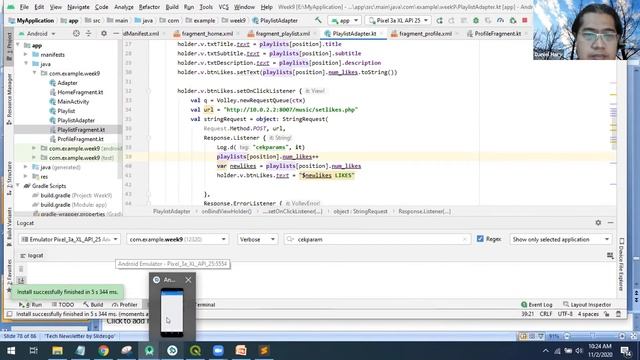Open Show only selected application dropdown

(561, 239)
